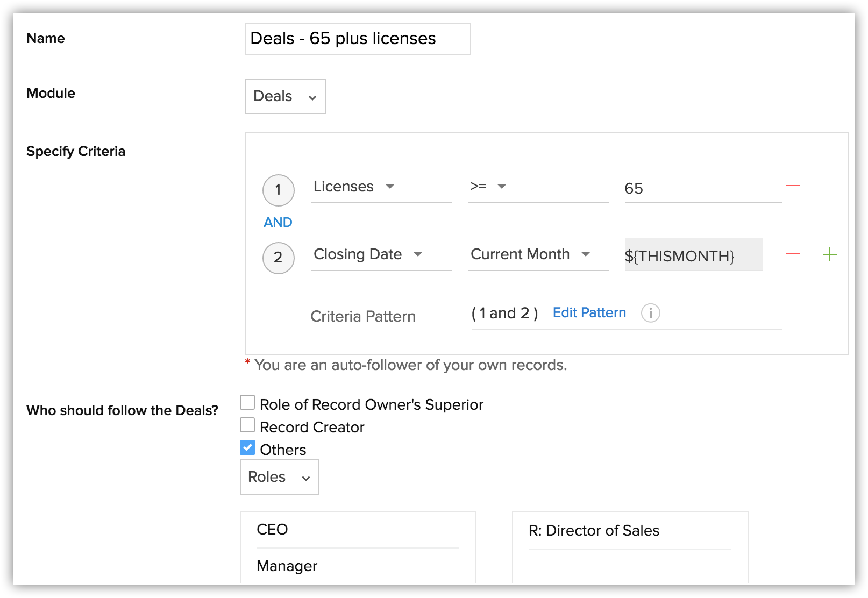
Task: Remove the Closing Date criterion row
Action: [793, 253]
